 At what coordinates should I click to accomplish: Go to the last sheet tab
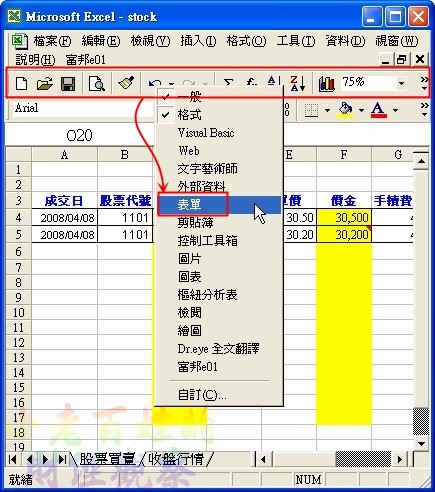62,460
